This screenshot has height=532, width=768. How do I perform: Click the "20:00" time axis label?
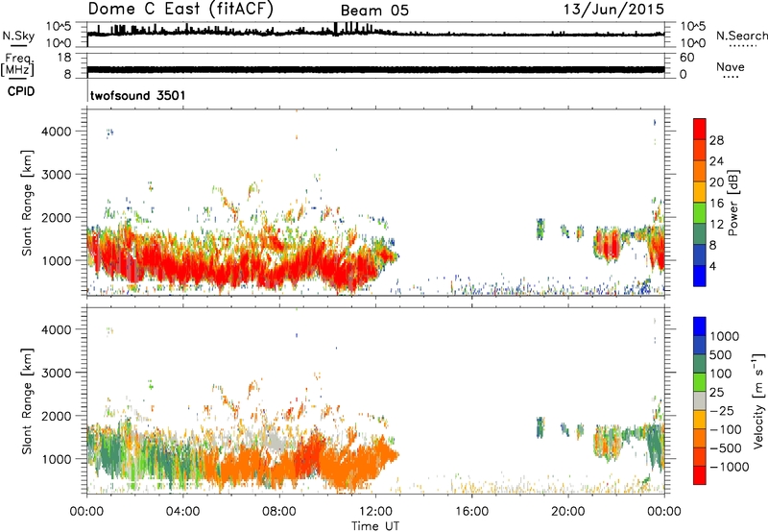568,512
